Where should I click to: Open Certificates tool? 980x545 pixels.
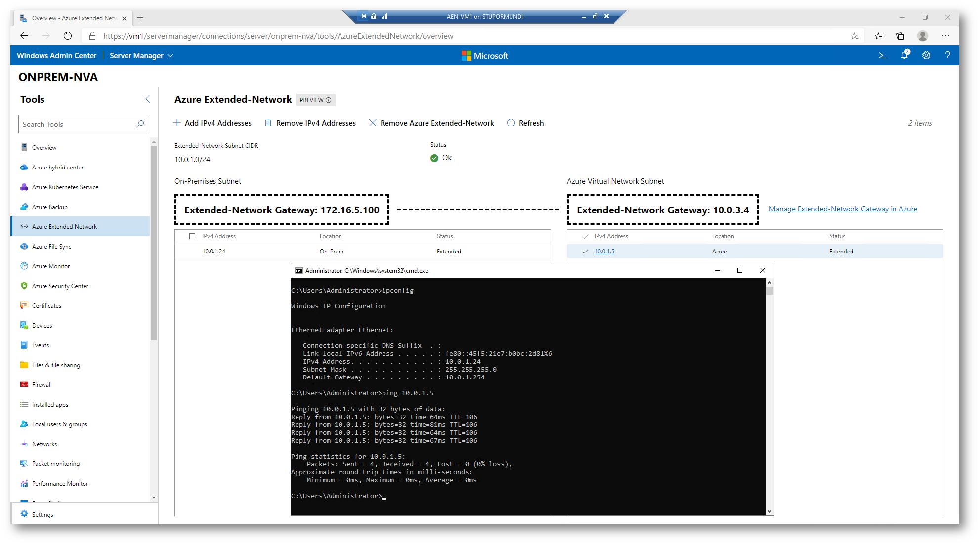pyautogui.click(x=80, y=305)
